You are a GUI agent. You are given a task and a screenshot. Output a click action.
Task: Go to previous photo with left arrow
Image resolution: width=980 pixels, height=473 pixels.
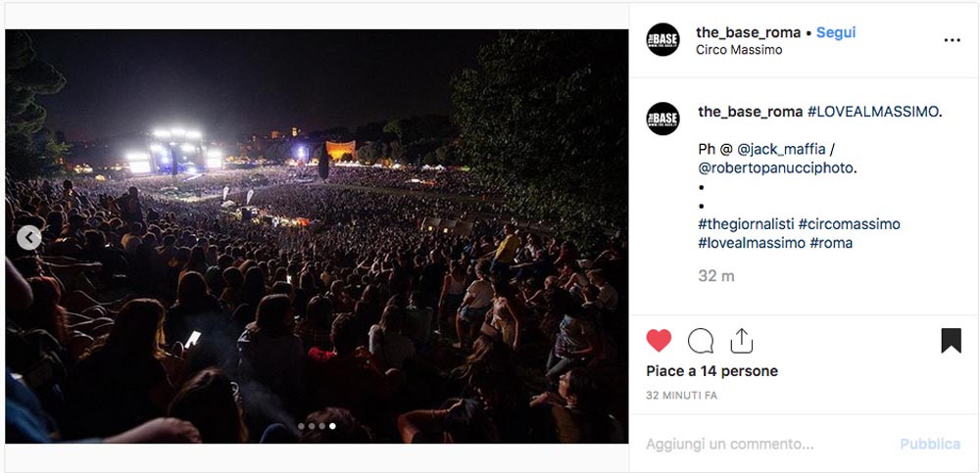tap(28, 237)
